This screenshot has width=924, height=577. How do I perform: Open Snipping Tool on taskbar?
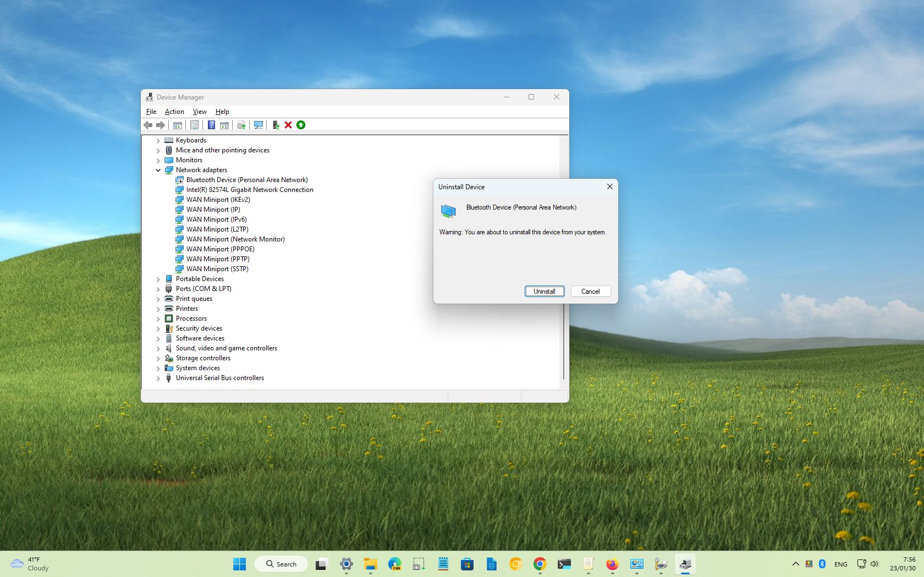[x=419, y=564]
